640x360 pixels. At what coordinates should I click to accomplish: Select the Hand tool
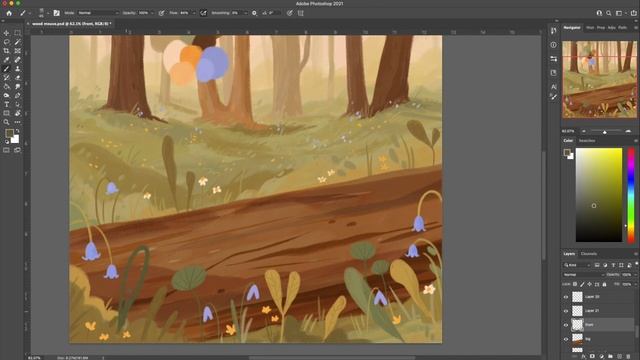pos(18,113)
